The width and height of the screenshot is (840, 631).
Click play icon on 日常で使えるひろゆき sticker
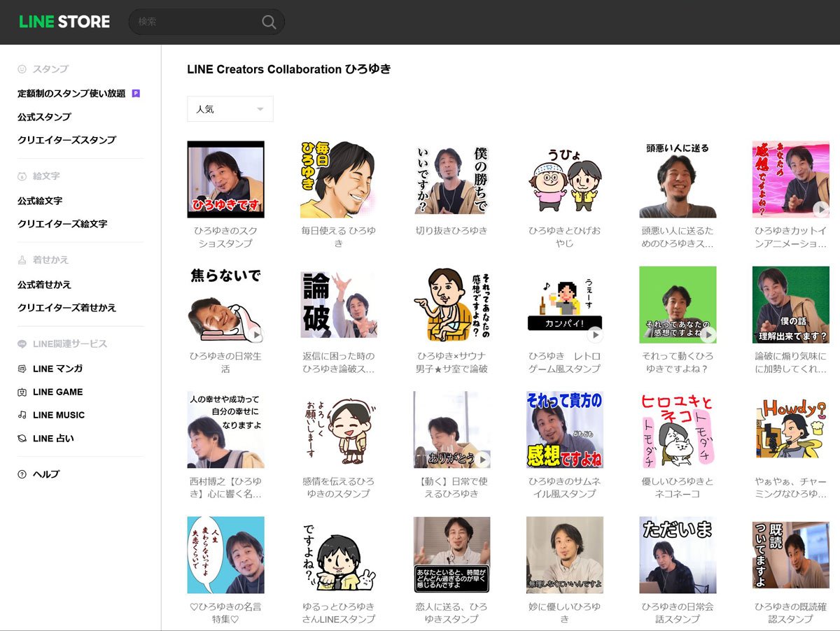point(481,459)
